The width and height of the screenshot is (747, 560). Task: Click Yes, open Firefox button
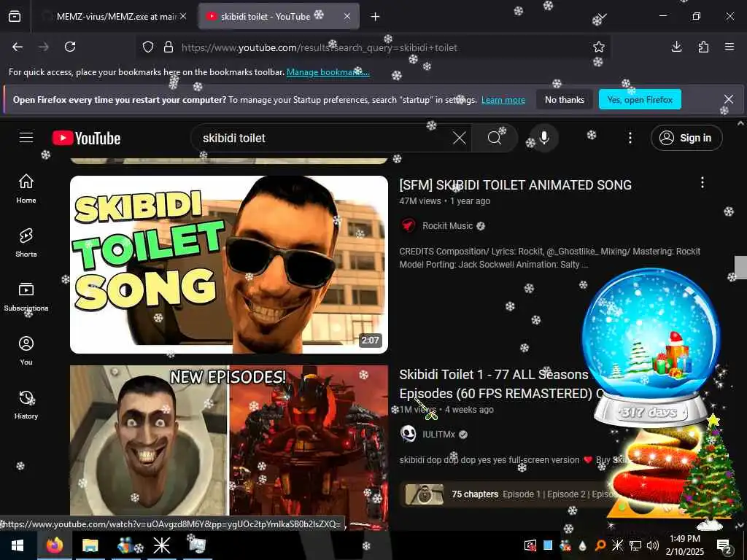click(640, 99)
